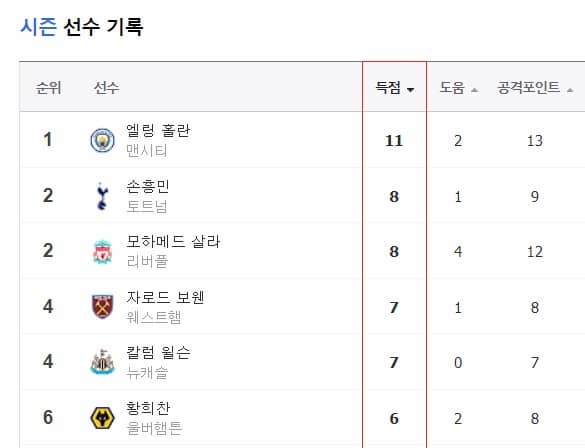This screenshot has height=448, width=585.
Task: Click the Manchester City club crest
Action: [x=103, y=140]
